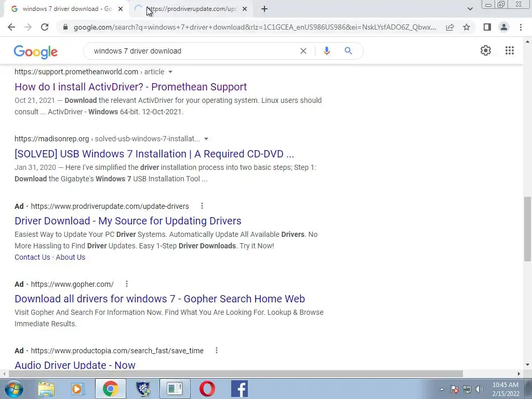Viewport: 532px width, 399px height.
Task: Open the network tray icon
Action: 467,389
